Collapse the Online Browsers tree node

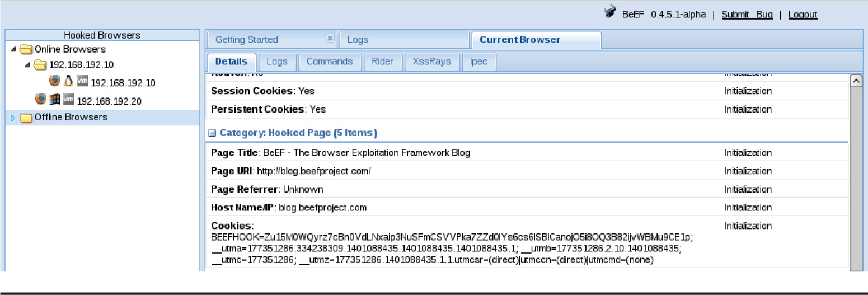pos(13,49)
